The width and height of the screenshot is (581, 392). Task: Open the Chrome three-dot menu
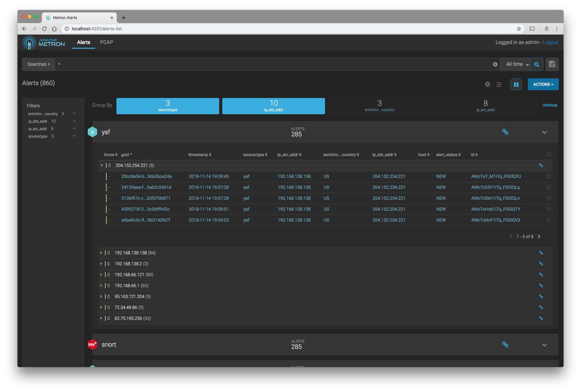pyautogui.click(x=557, y=29)
